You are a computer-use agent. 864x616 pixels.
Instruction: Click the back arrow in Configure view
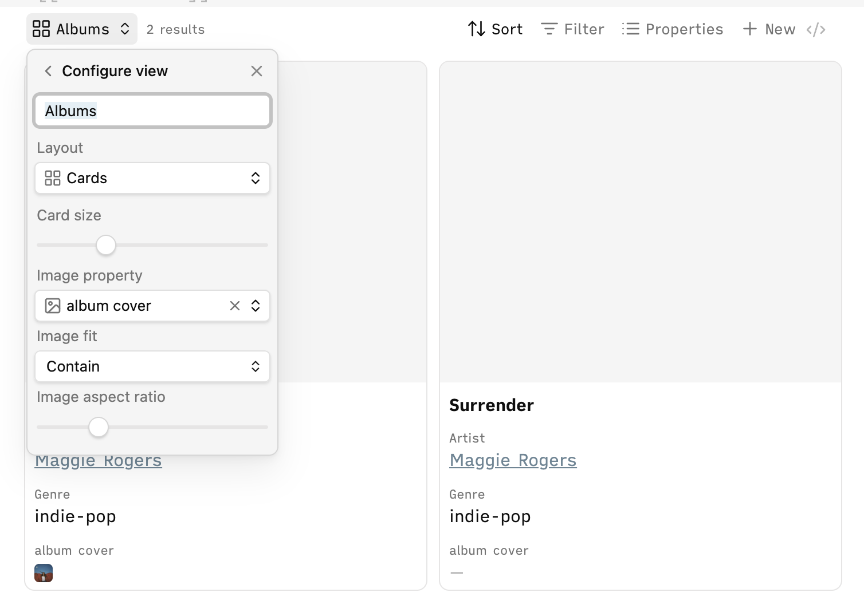coord(48,71)
